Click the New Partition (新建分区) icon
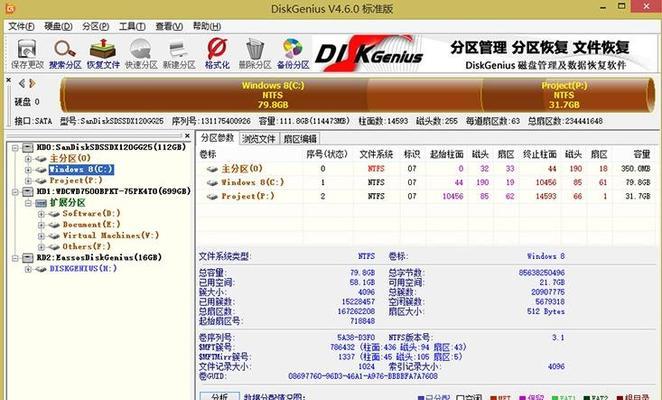662x400 pixels. [179, 54]
